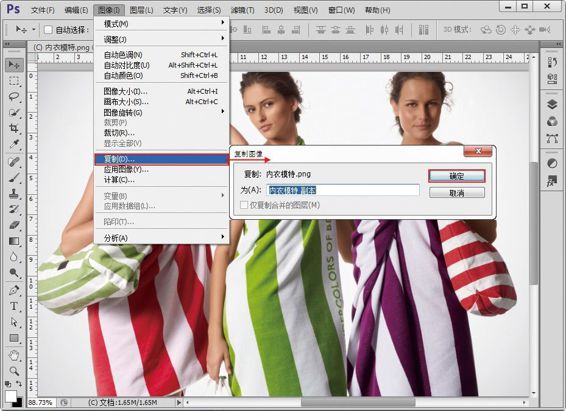Click the 取消 button
566x411 pixels.
[457, 193]
